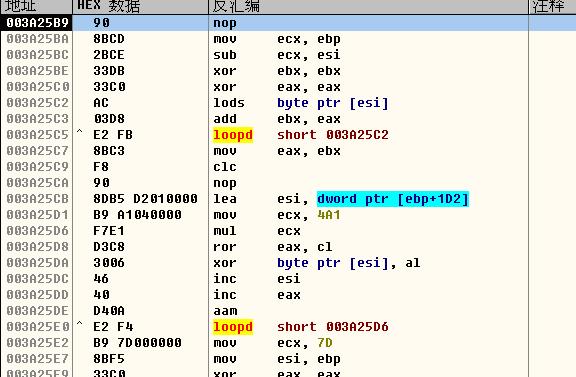Select the address 003A25DD
The image size is (576, 377).
[x=37, y=295]
